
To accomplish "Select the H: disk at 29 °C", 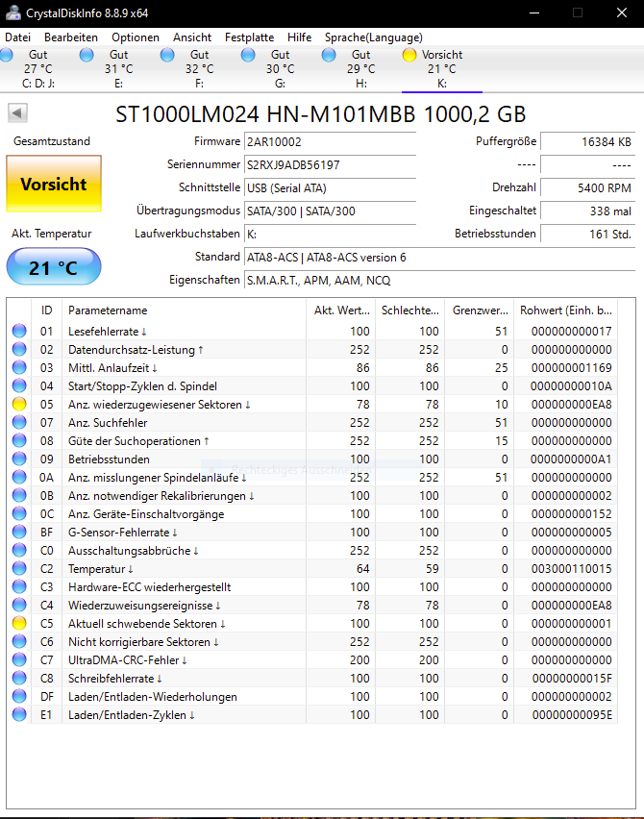I will coord(360,69).
